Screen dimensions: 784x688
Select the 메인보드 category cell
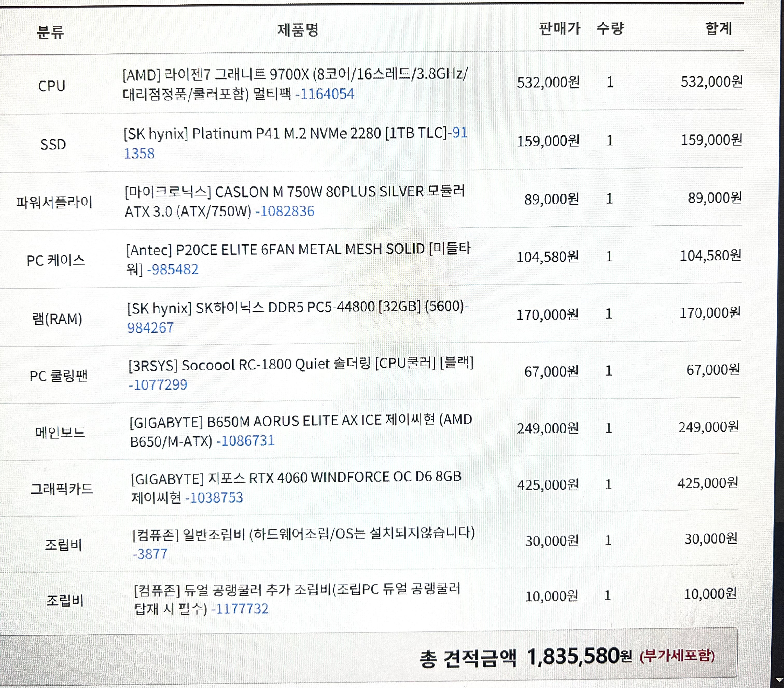click(60, 433)
